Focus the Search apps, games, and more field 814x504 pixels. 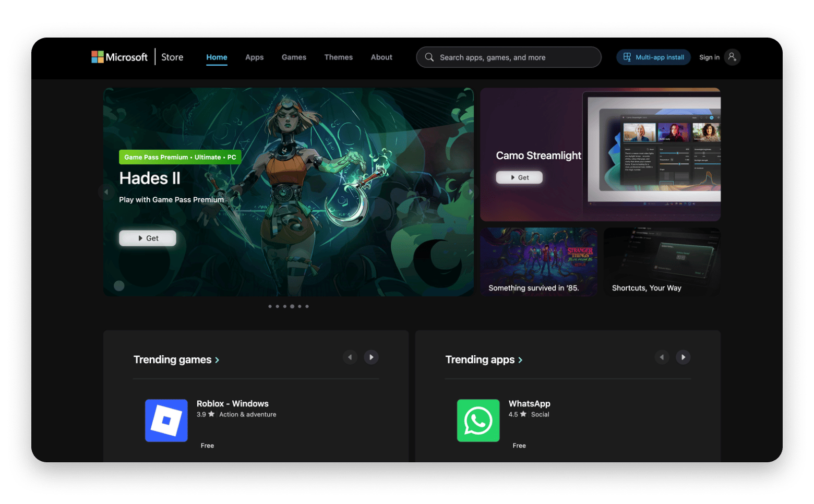click(x=509, y=57)
